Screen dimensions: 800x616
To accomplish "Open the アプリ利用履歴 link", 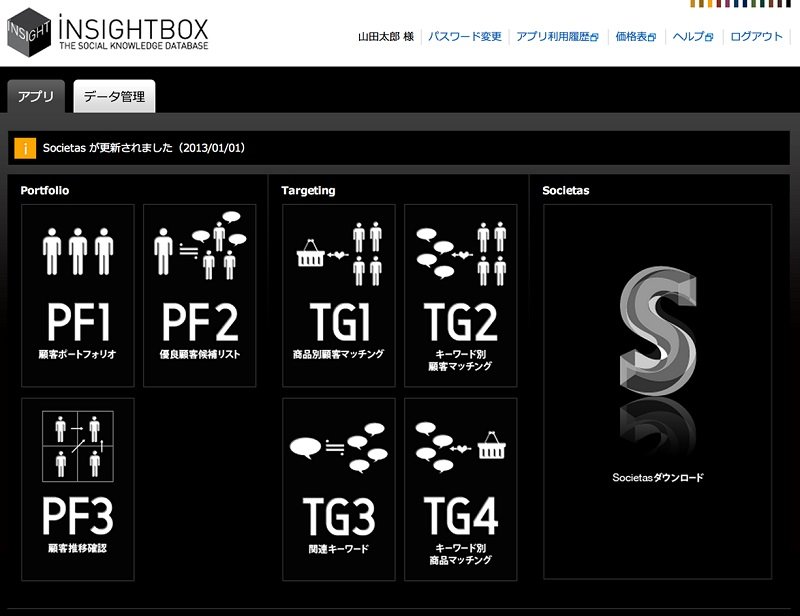I will (x=557, y=36).
